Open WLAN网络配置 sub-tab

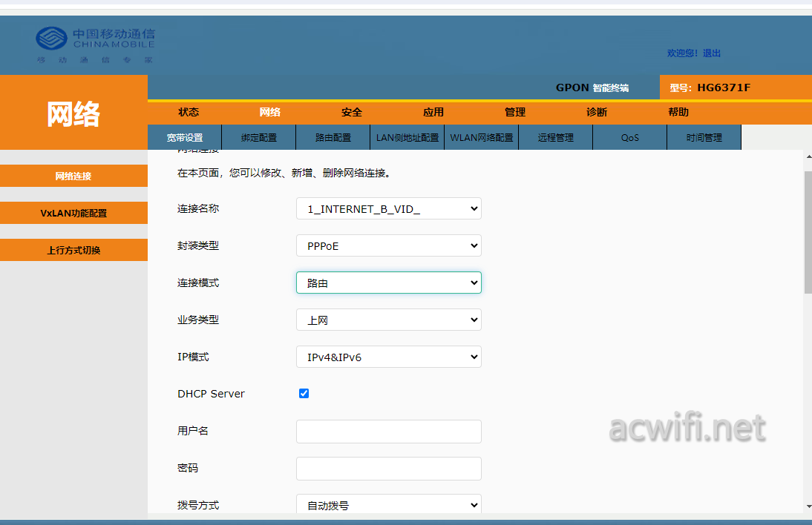tap(482, 138)
